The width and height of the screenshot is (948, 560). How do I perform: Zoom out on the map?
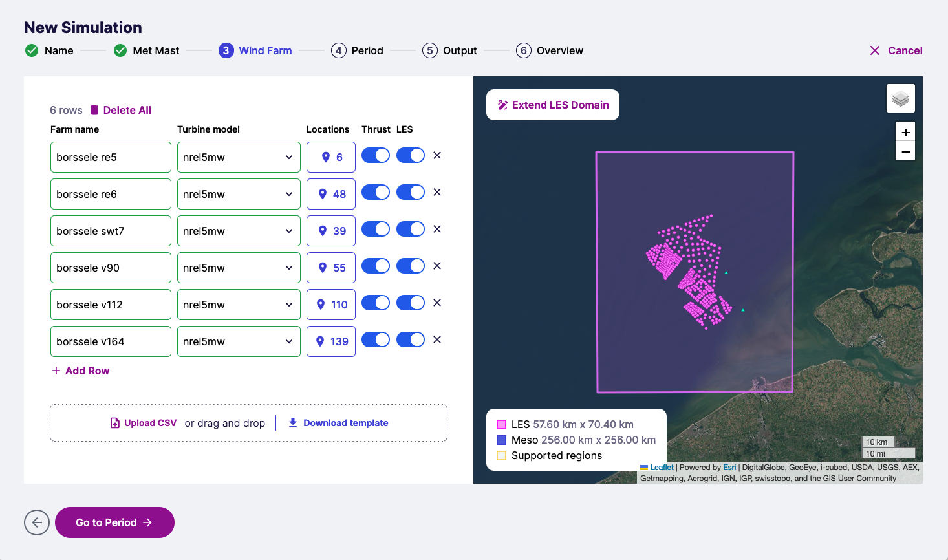(x=905, y=152)
